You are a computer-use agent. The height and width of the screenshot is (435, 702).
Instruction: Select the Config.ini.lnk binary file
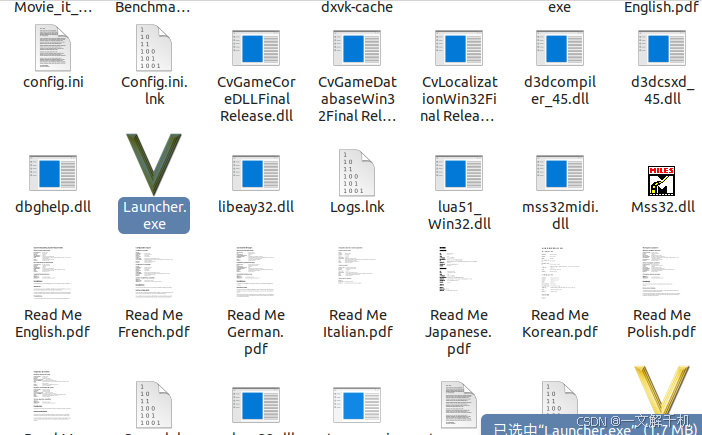point(154,48)
